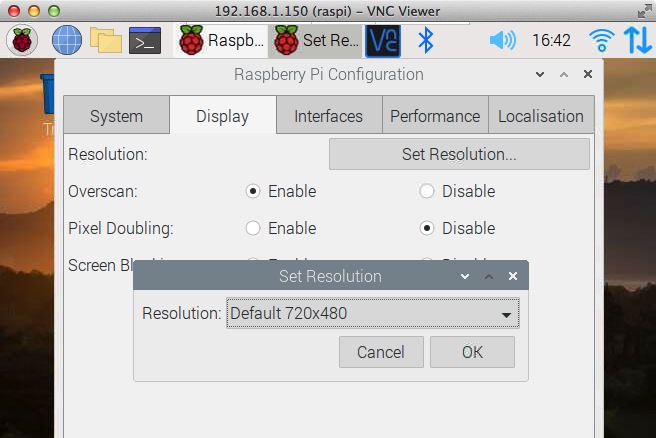Image resolution: width=656 pixels, height=438 pixels.
Task: Disable the Overscan option
Action: [427, 191]
